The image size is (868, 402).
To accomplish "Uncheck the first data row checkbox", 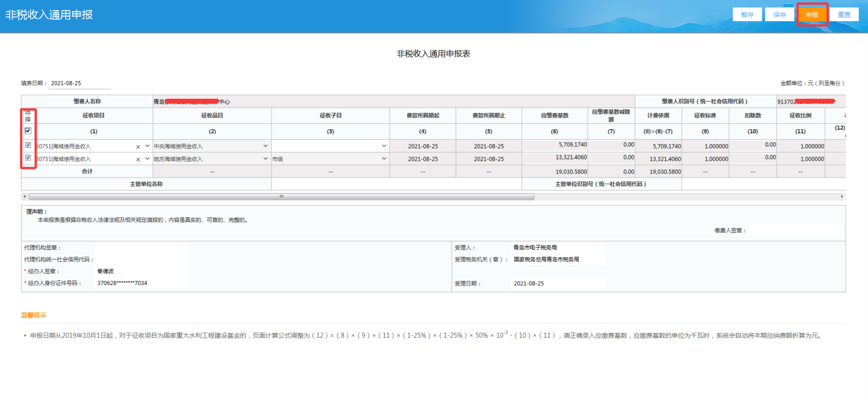I will [28, 145].
